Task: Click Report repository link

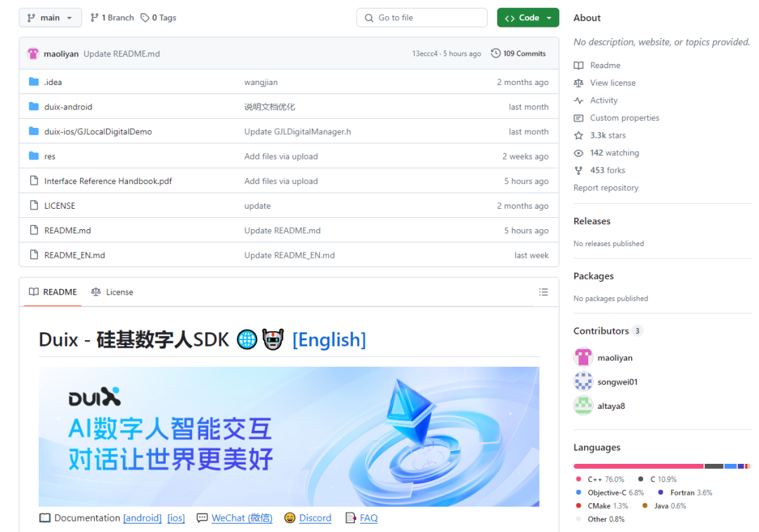Action: pos(606,188)
